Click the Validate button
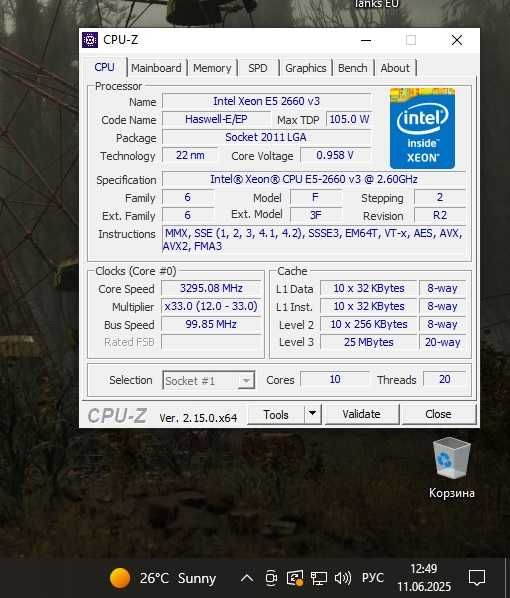Screen dimensions: 510x598 point(361,414)
